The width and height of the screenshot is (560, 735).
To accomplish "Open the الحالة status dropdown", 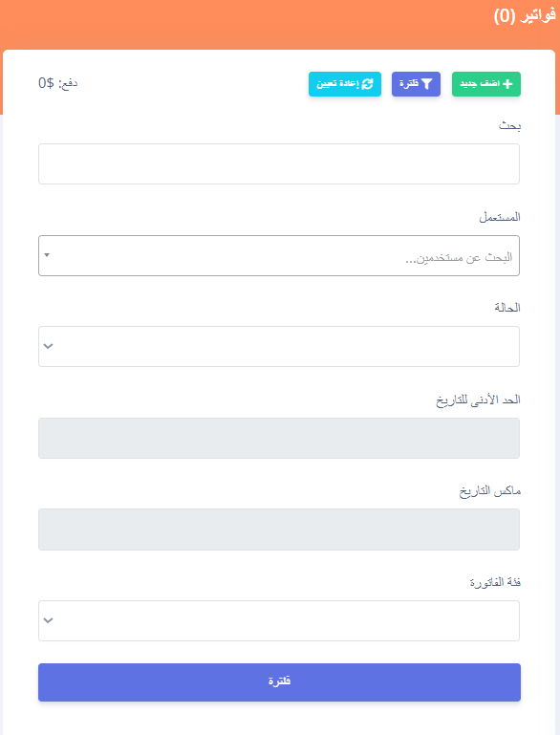I will [279, 346].
